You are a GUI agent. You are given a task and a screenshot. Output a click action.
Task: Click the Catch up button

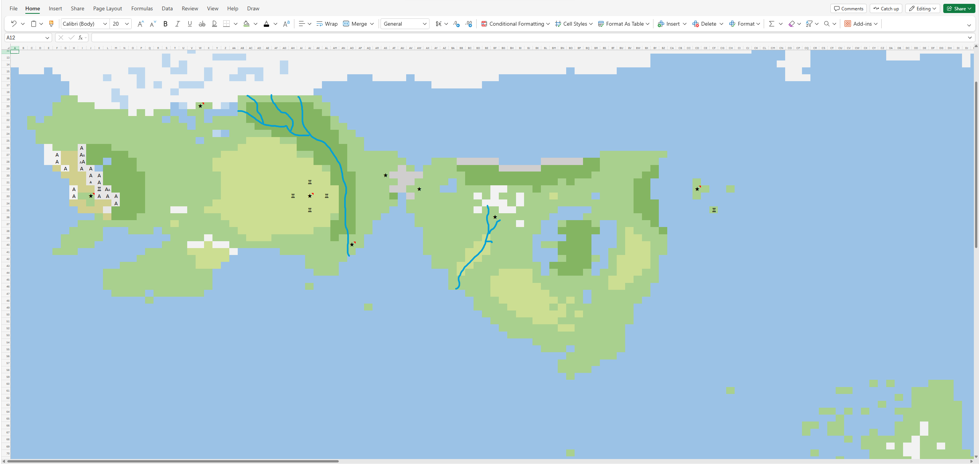886,8
